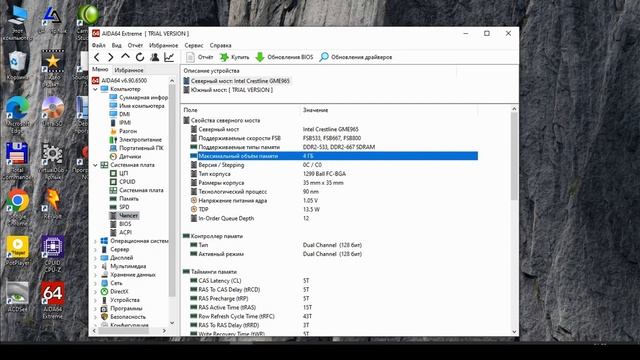Viewport: 640px width, 360px height.
Task: Open the user profile toolbar icon
Action: (x=154, y=57)
